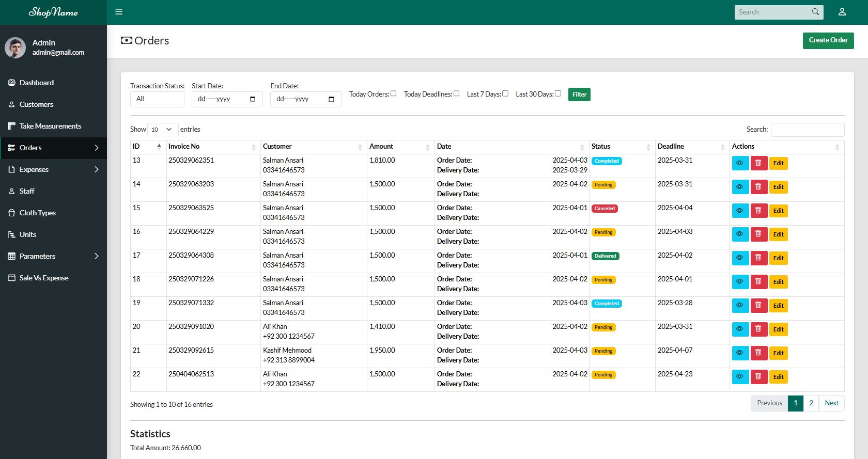Image resolution: width=868 pixels, height=459 pixels.
Task: Tick the Last 30 Days checkbox
Action: [x=557, y=93]
